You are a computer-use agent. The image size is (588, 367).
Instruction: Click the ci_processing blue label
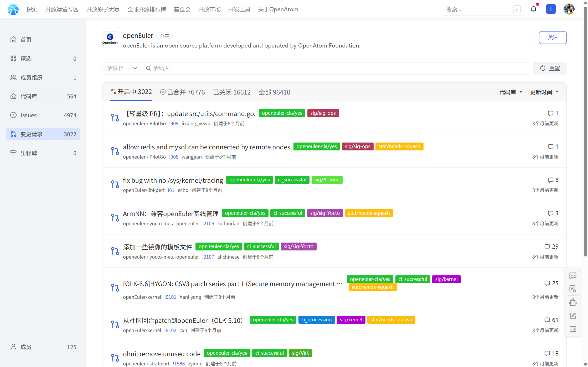tap(317, 320)
